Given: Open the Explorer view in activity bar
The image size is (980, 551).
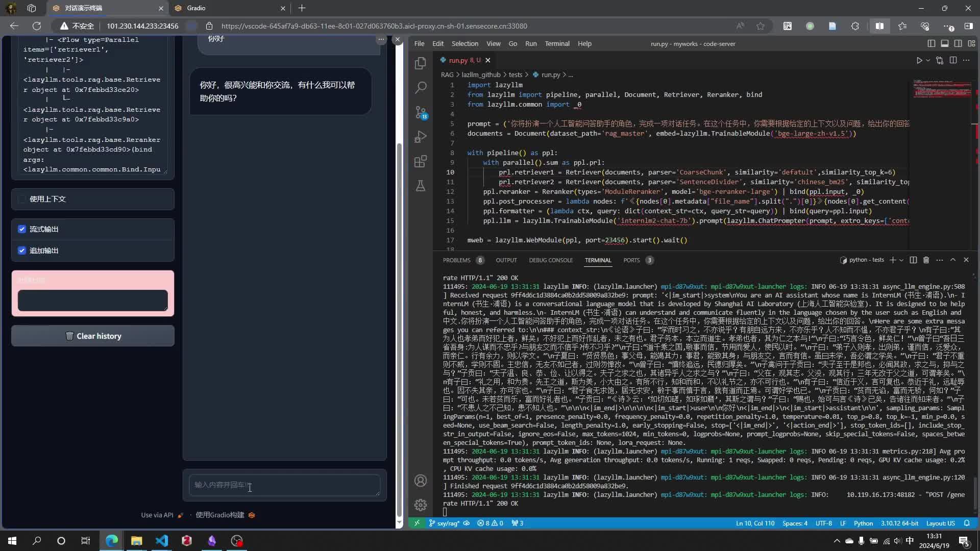Looking at the screenshot, I should point(421,63).
